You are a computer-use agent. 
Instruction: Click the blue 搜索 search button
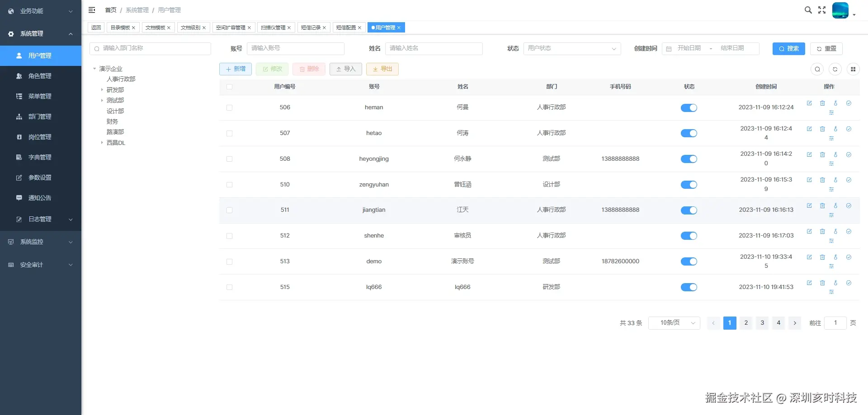click(x=788, y=49)
